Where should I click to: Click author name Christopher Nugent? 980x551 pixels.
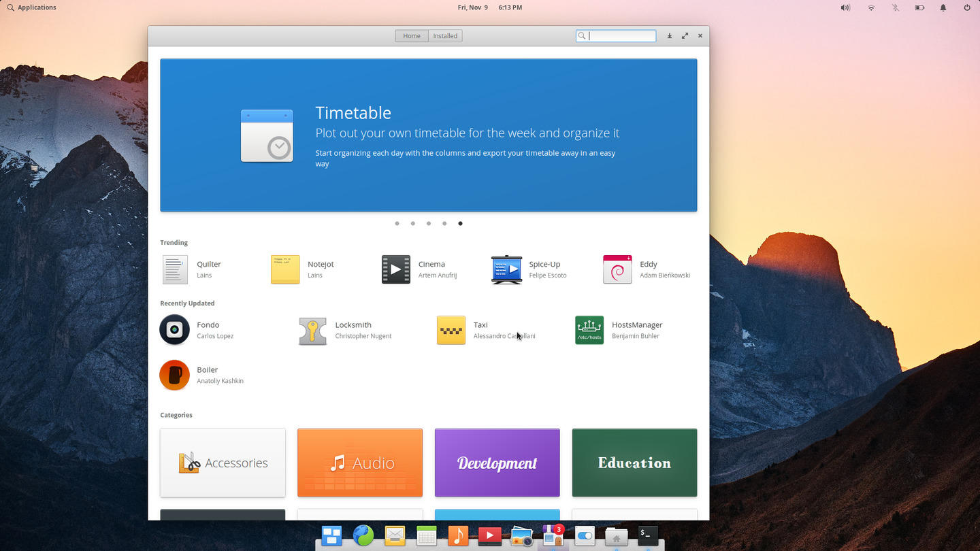[363, 336]
